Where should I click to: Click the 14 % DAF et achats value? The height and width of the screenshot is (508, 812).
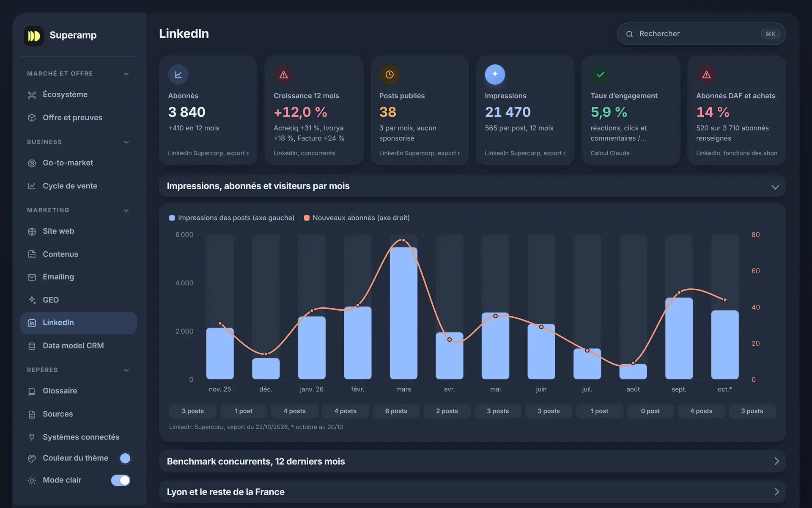(x=713, y=112)
